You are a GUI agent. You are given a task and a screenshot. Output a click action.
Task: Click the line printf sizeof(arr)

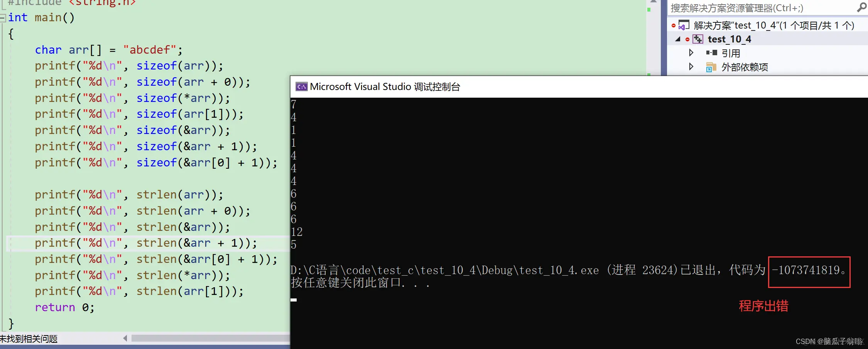tap(129, 66)
